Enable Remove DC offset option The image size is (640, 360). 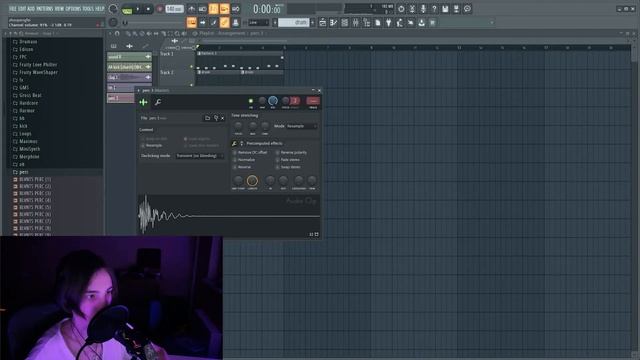(x=250, y=152)
